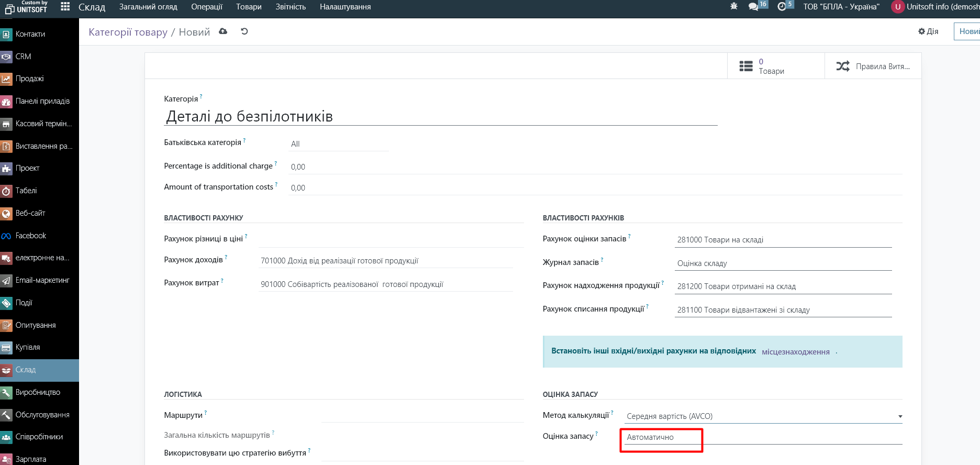This screenshot has width=980, height=465.
Task: Open the debug bug icon
Action: (x=734, y=7)
